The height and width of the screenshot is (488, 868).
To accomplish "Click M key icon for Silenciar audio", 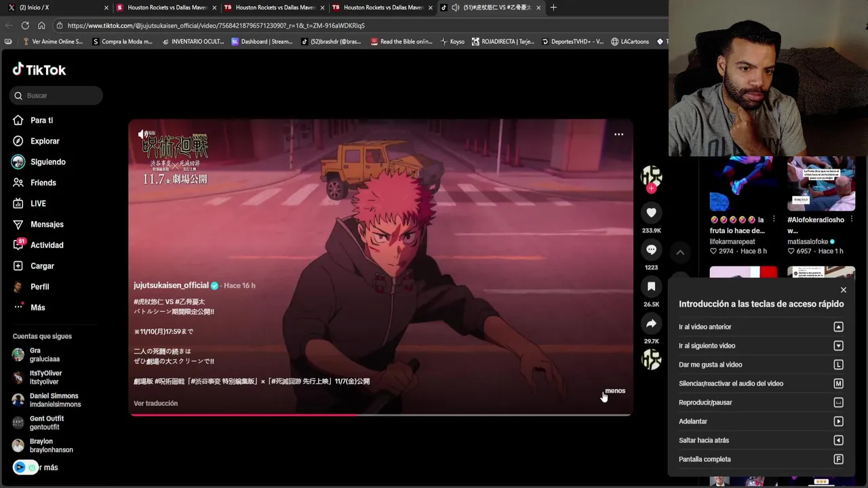I will pos(838,384).
